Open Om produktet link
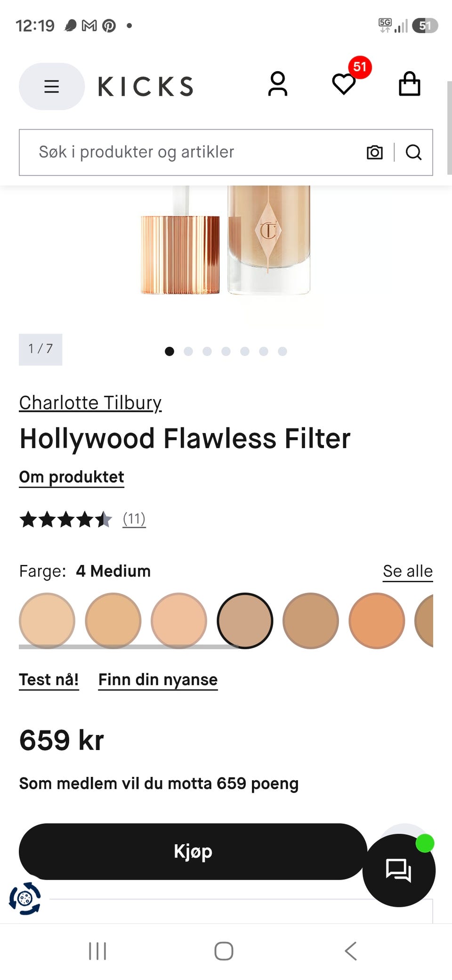This screenshot has width=452, height=980. (72, 477)
